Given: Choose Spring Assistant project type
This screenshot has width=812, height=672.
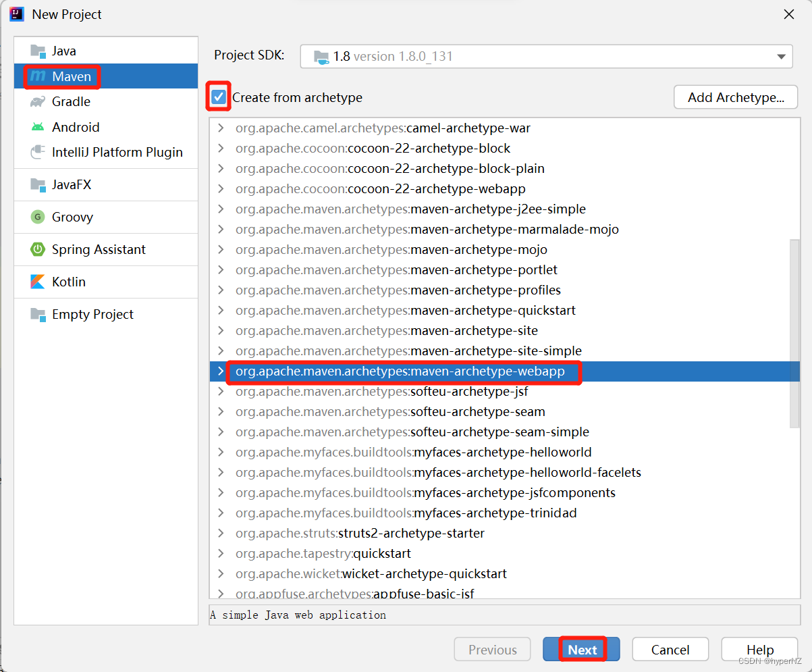Looking at the screenshot, I should pos(106,249).
